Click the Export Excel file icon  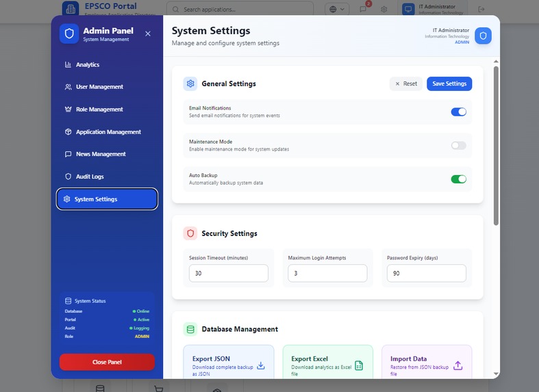[x=359, y=365]
